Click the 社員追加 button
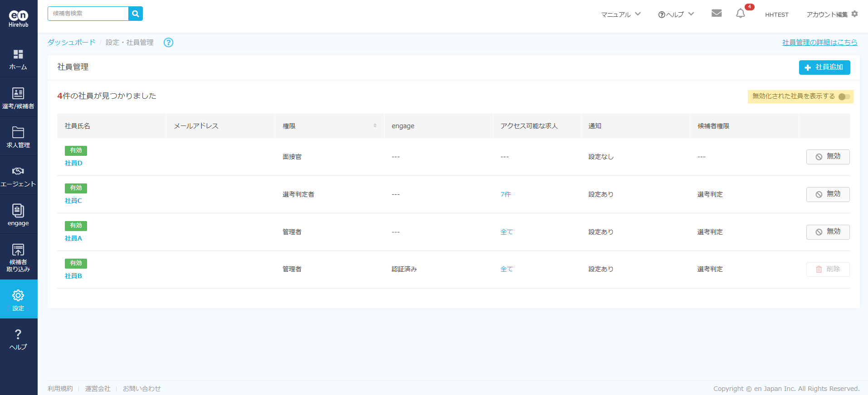Viewport: 868px width, 395px height. 824,67
